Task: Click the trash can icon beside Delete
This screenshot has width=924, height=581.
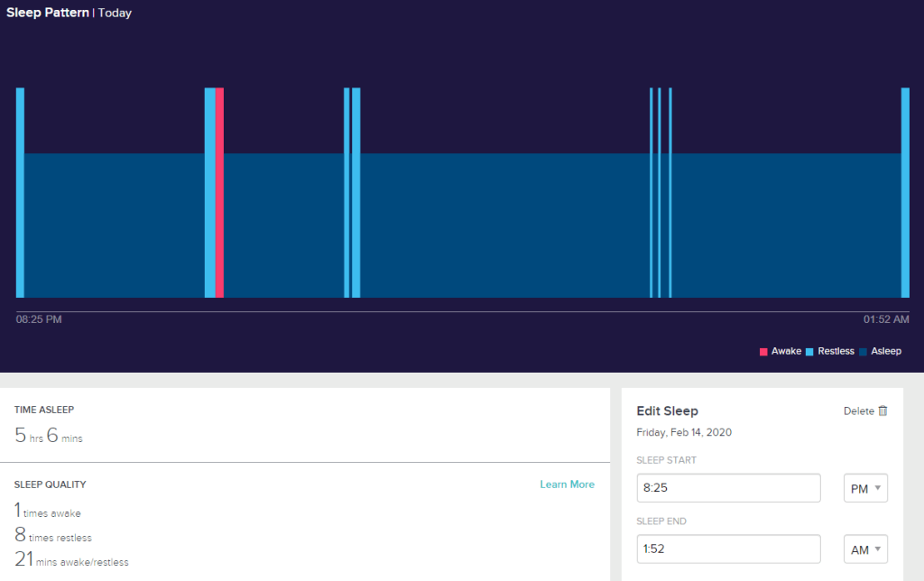Action: [x=883, y=411]
